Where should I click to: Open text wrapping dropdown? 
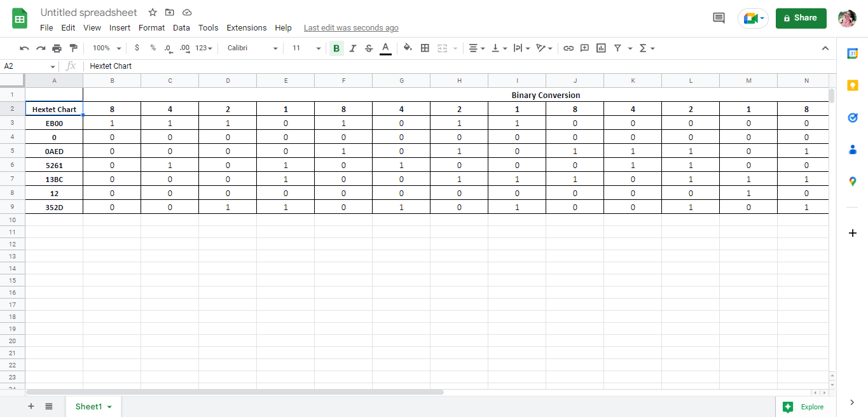tap(521, 48)
